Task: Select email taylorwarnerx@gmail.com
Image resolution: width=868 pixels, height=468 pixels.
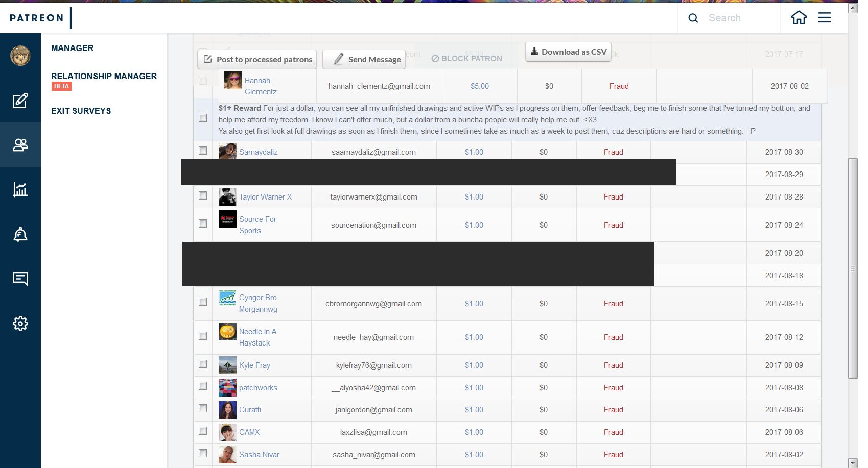Action: tap(373, 197)
